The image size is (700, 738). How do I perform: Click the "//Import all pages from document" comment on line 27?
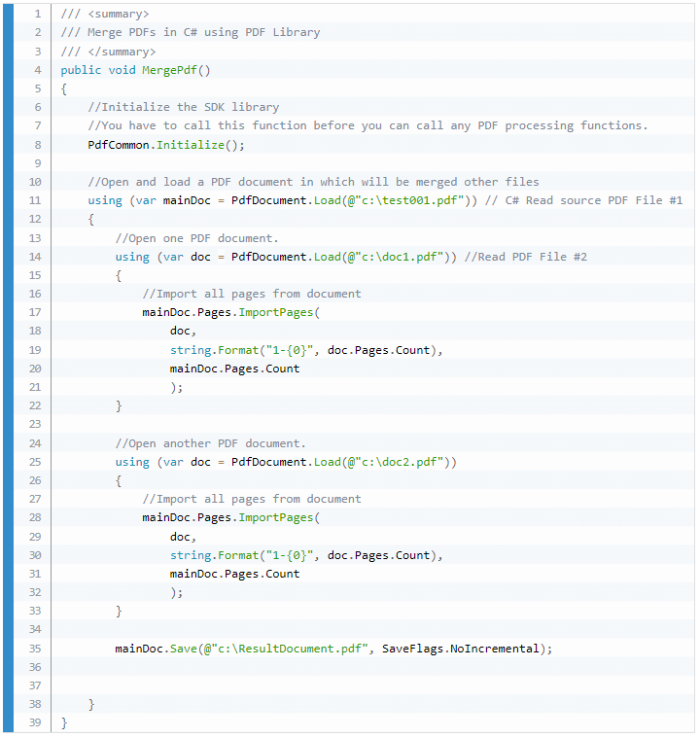pos(252,499)
